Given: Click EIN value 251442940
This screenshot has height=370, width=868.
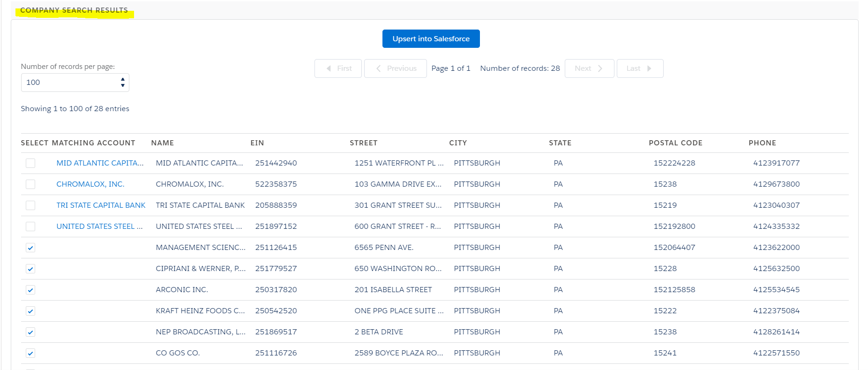Looking at the screenshot, I should 276,163.
